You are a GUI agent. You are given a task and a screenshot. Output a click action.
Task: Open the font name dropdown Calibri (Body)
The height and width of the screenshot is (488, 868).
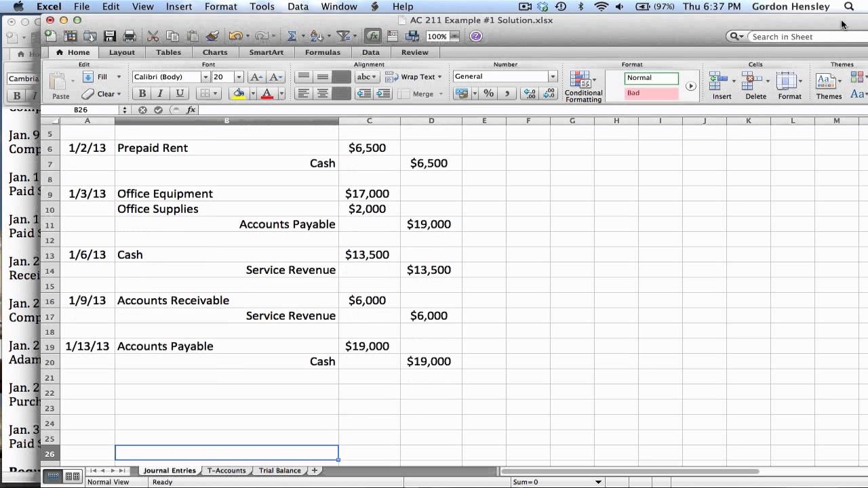coord(205,77)
